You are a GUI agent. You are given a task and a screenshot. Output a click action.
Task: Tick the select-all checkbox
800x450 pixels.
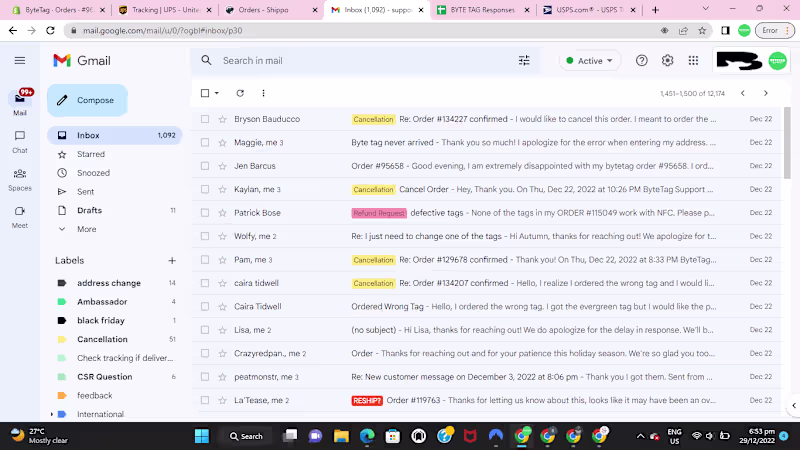pos(205,93)
